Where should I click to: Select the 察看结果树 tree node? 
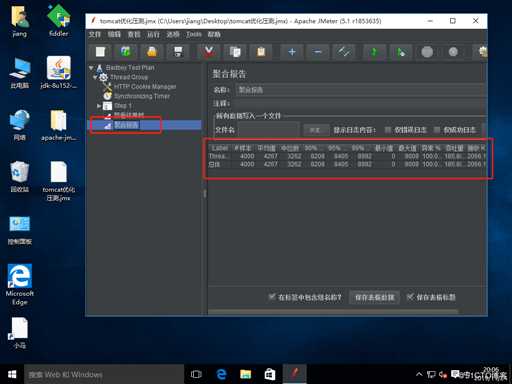[x=129, y=115]
